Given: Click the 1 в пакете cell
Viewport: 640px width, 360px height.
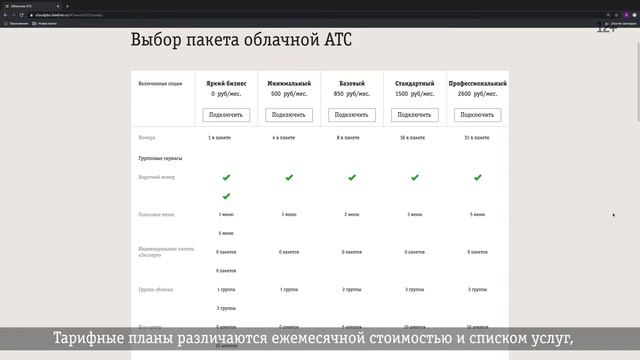Looking at the screenshot, I should coord(220,138).
